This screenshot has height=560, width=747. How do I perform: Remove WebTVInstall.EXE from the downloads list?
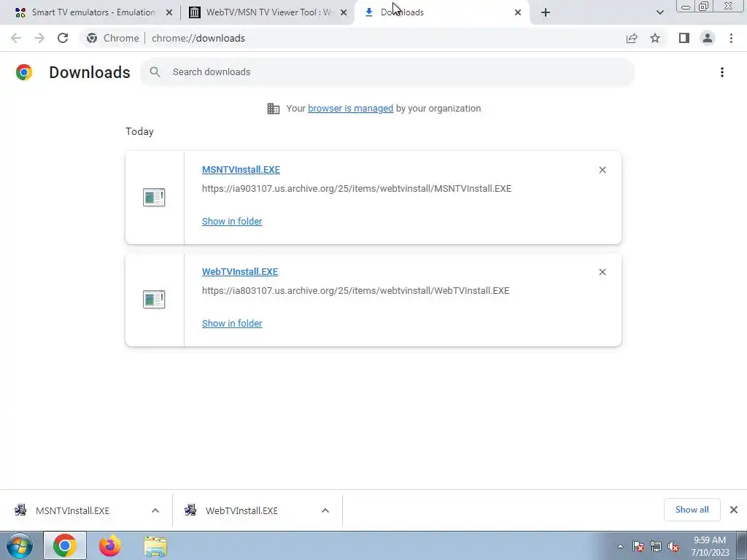[602, 272]
